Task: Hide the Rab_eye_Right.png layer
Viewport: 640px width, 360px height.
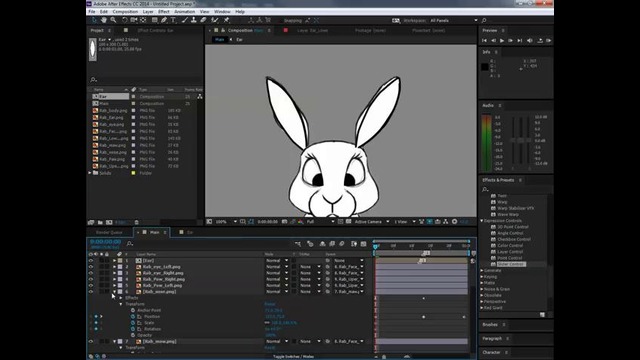Action: pyautogui.click(x=91, y=273)
